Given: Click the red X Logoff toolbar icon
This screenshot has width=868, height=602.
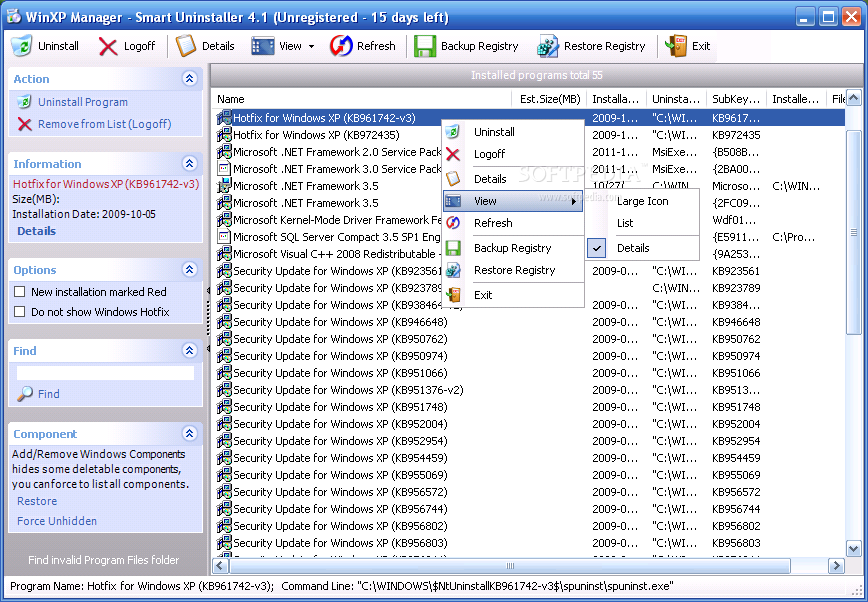Looking at the screenshot, I should pyautogui.click(x=108, y=47).
